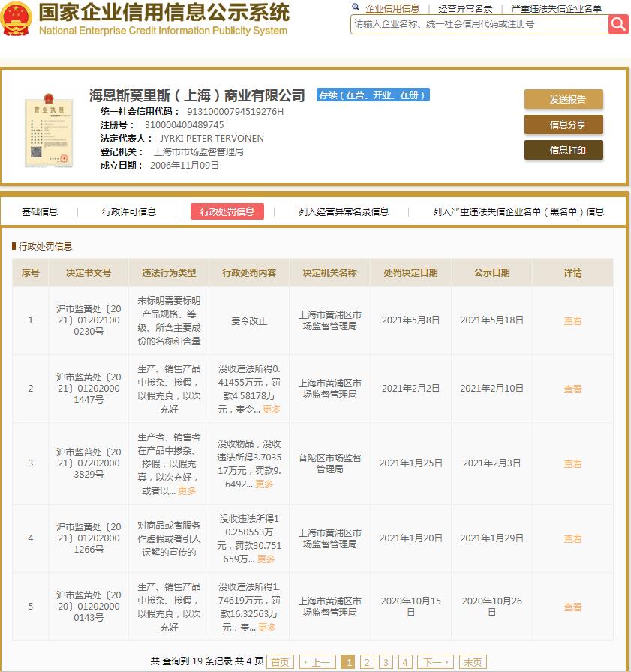Open the 列入经营异常名录信息 tab

(344, 211)
